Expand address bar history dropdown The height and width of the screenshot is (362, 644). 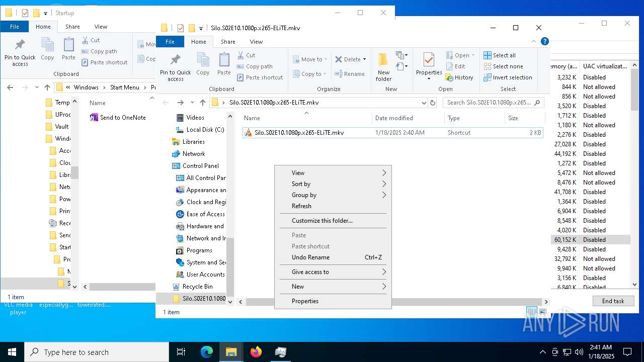(x=424, y=103)
